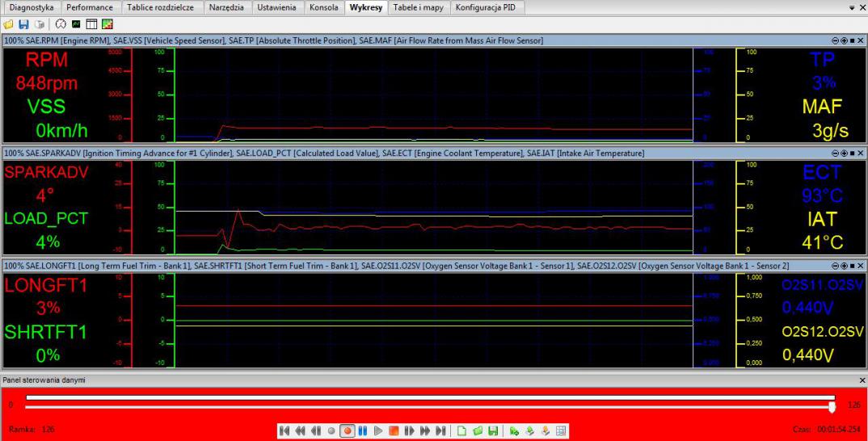
Task: Pause the data playback
Action: (x=363, y=430)
